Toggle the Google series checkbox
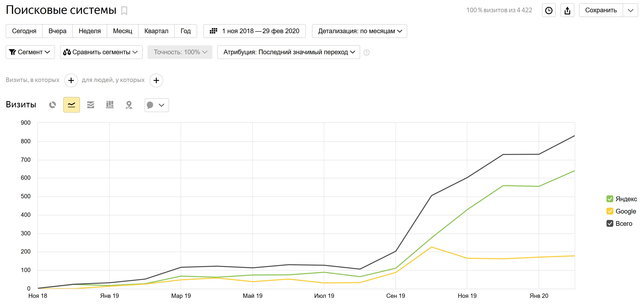 tap(610, 211)
